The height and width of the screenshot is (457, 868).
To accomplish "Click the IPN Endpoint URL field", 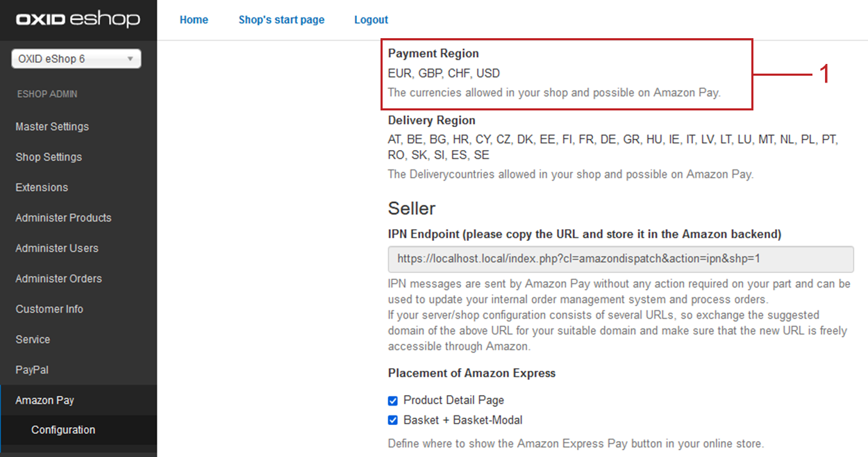I will (620, 259).
